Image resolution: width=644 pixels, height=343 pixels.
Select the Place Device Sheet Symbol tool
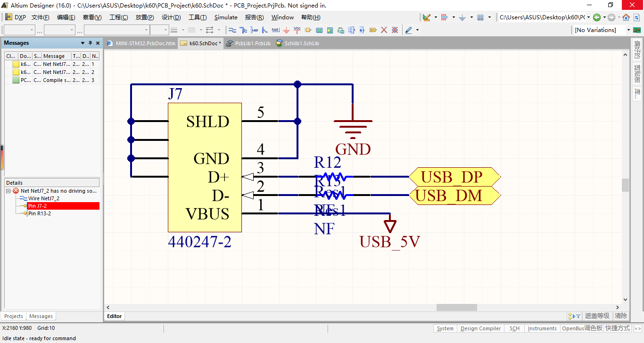pos(340,30)
